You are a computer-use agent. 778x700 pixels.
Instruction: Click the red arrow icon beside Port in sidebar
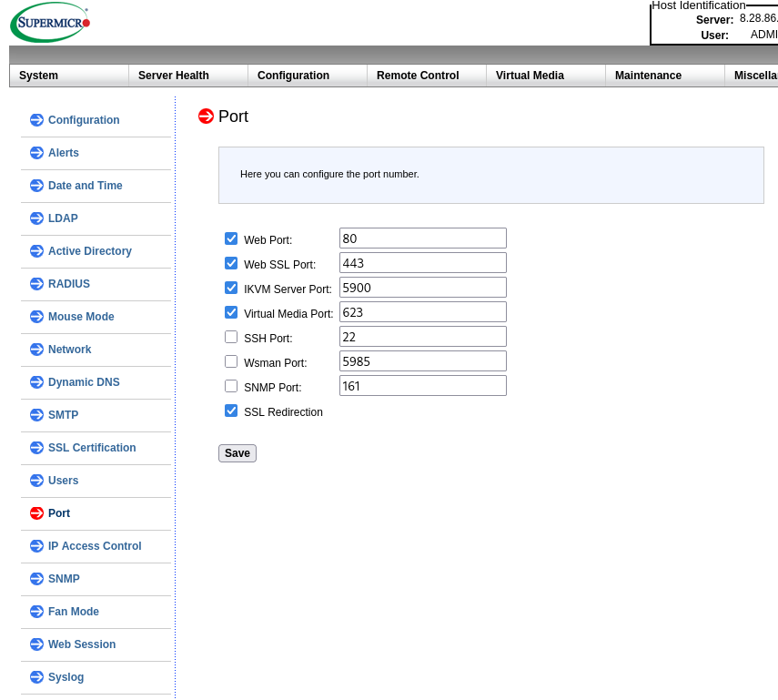[x=36, y=513]
